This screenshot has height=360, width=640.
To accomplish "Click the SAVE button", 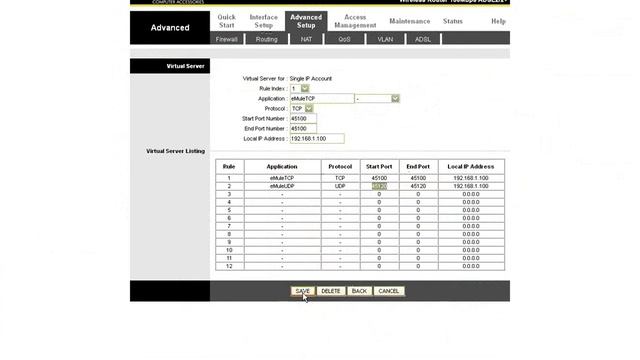I will (x=302, y=291).
